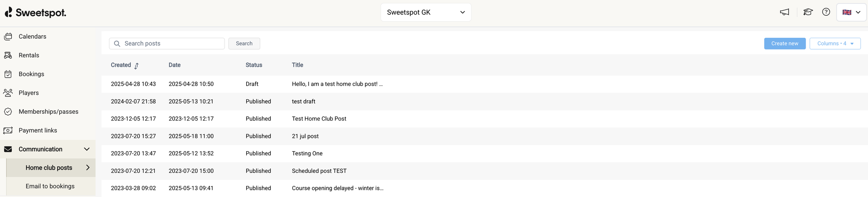Image resolution: width=868 pixels, height=197 pixels.
Task: Focus the Search posts input field
Action: (172, 44)
